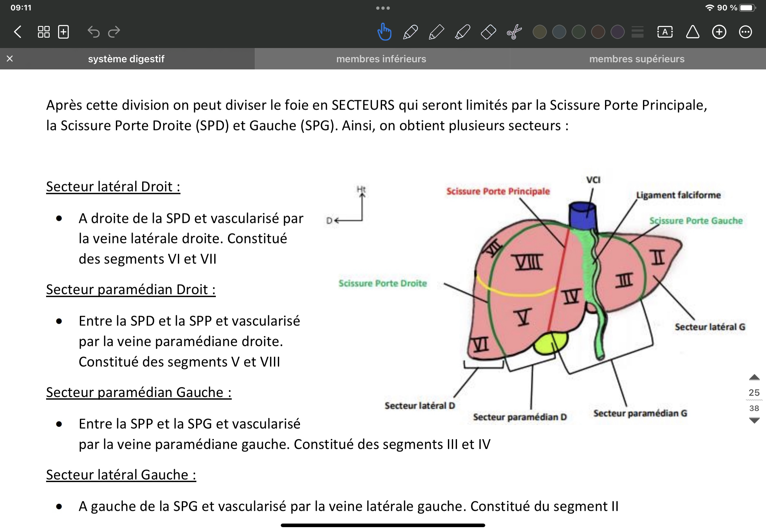The image size is (766, 532).
Task: Select the pencil tool
Action: coord(436,32)
